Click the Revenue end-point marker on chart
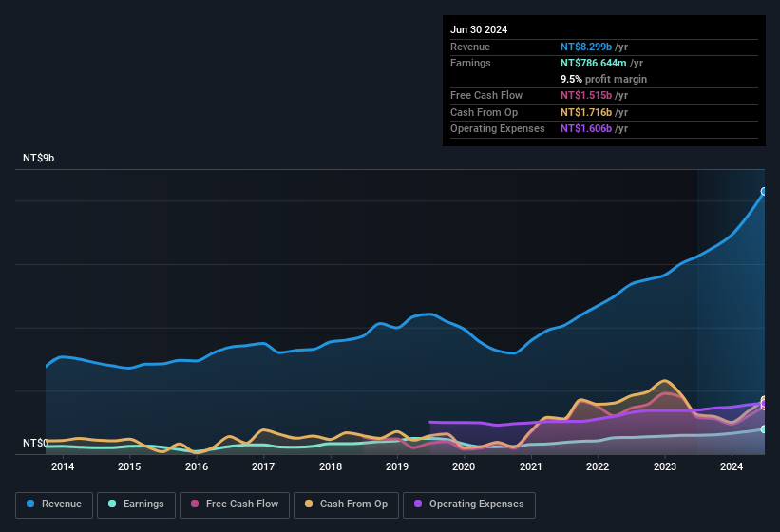This screenshot has width=780, height=532. 764,191
